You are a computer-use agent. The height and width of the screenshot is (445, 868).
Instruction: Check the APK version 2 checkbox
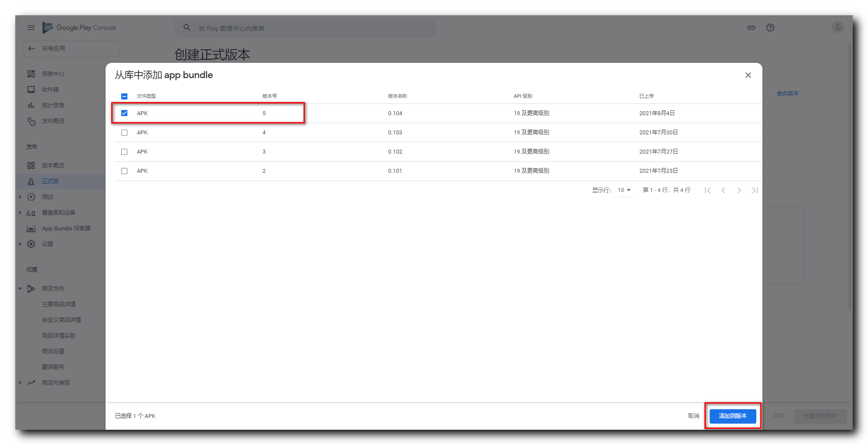(124, 171)
